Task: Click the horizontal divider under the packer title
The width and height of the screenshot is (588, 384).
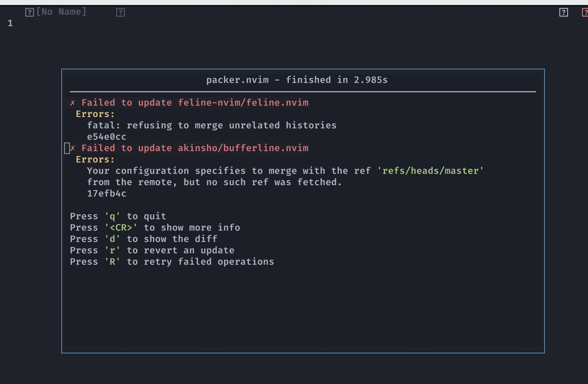Action: [303, 91]
